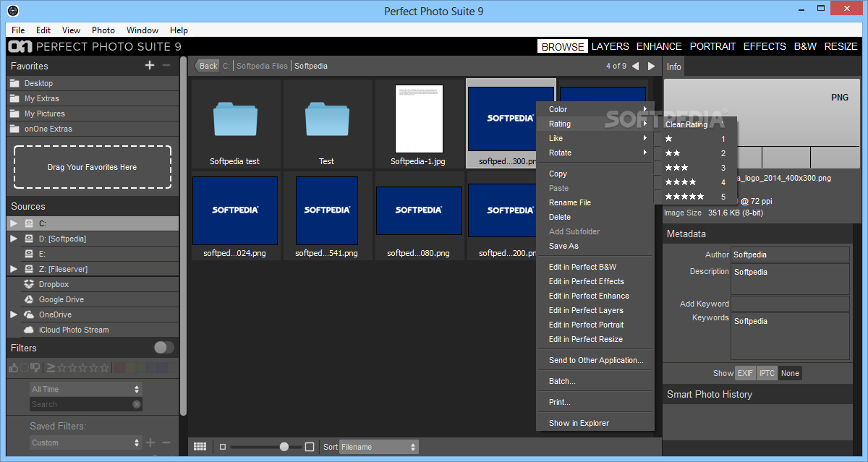Click the red color label filter swatch

[x=119, y=367]
